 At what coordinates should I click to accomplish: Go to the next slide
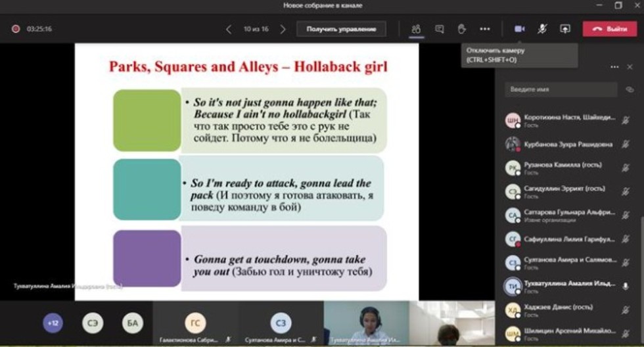click(x=283, y=29)
